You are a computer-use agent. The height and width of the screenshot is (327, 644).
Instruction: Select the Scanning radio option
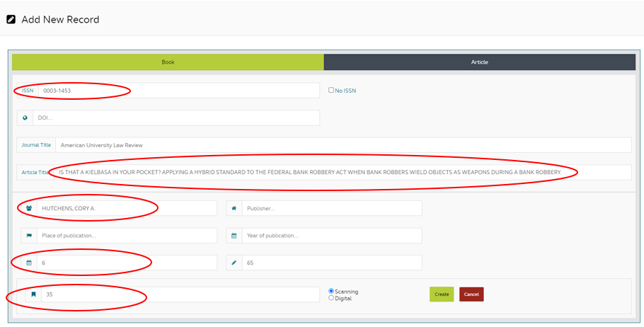[331, 291]
